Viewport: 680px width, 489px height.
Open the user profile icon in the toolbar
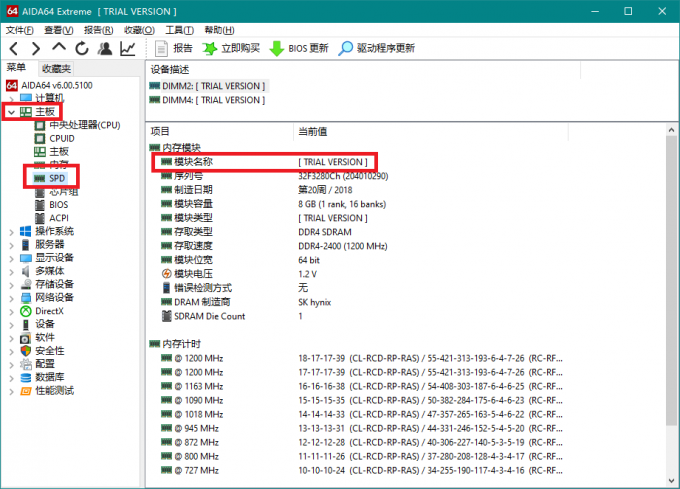(x=105, y=48)
